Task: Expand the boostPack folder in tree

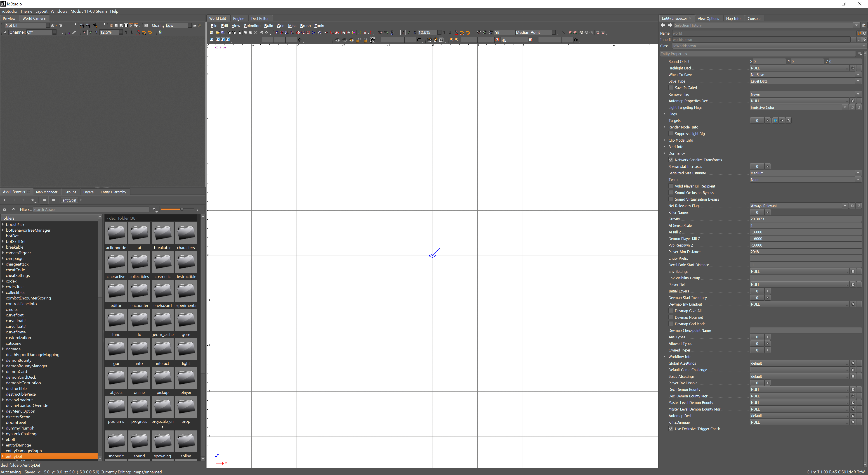Action: click(x=3, y=225)
